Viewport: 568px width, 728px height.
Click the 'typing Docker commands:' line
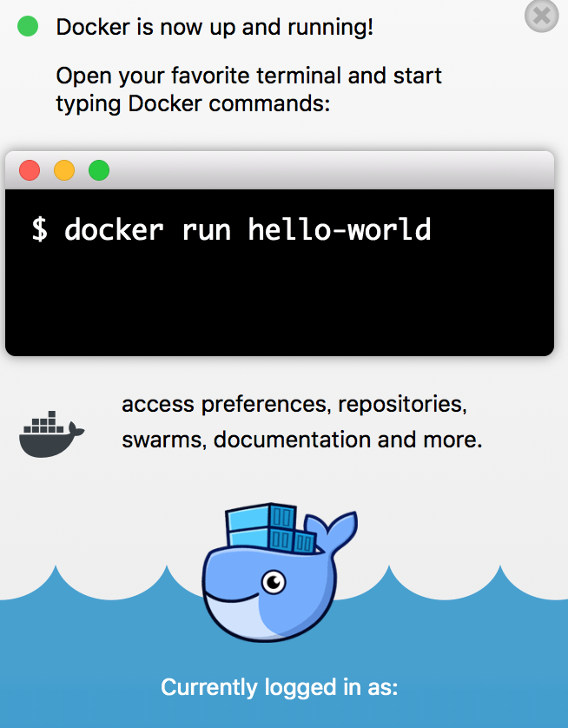point(193,104)
